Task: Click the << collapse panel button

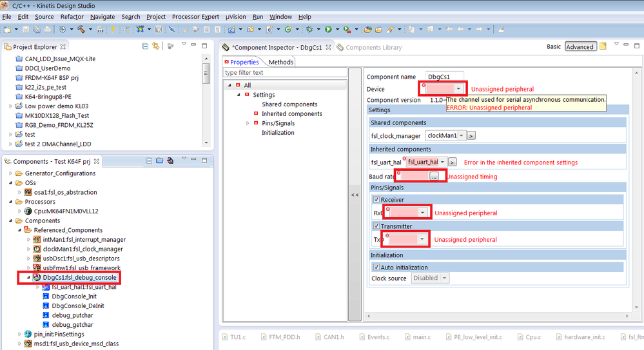Action: coord(355,195)
